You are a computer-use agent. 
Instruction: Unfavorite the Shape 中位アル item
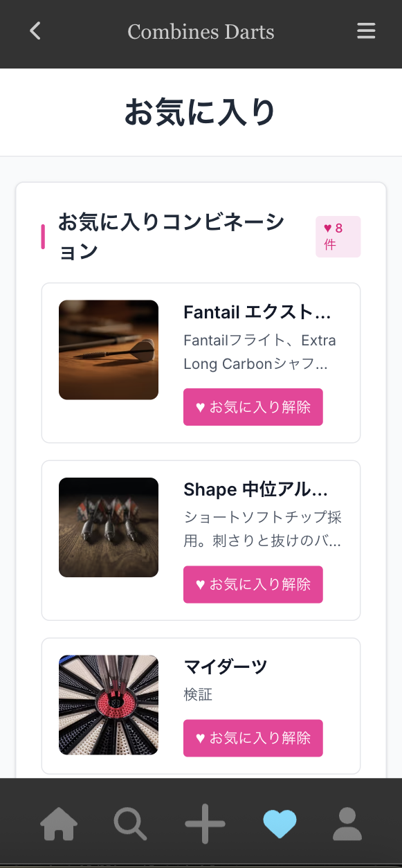[253, 584]
